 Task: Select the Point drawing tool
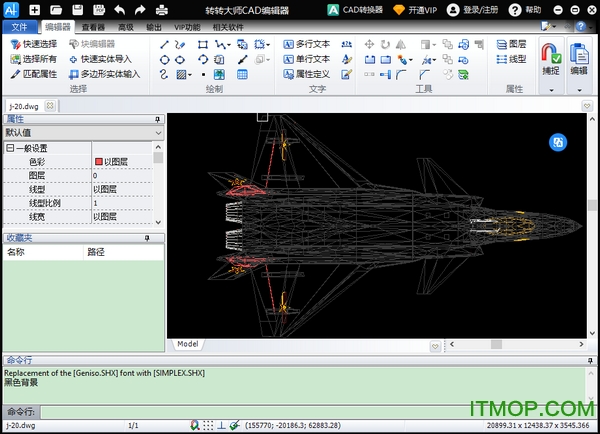click(x=203, y=75)
